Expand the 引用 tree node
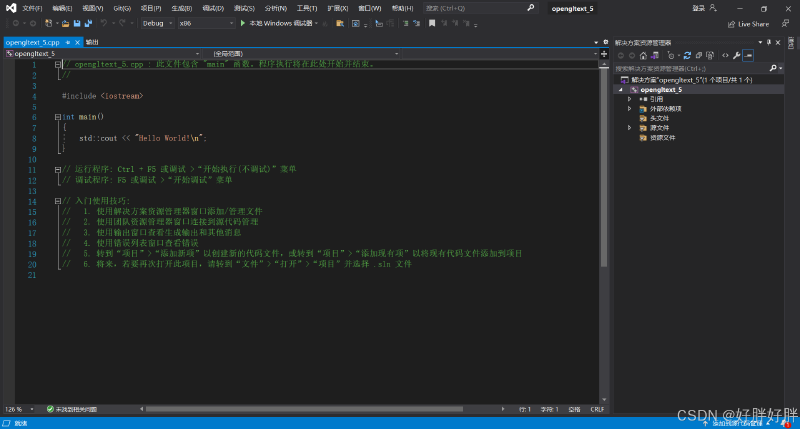 coord(630,99)
